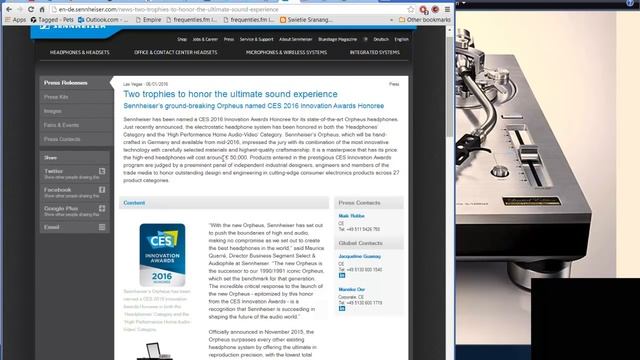The width and height of the screenshot is (640, 360).
Task: Click the Email share envelope icon
Action: (x=102, y=227)
